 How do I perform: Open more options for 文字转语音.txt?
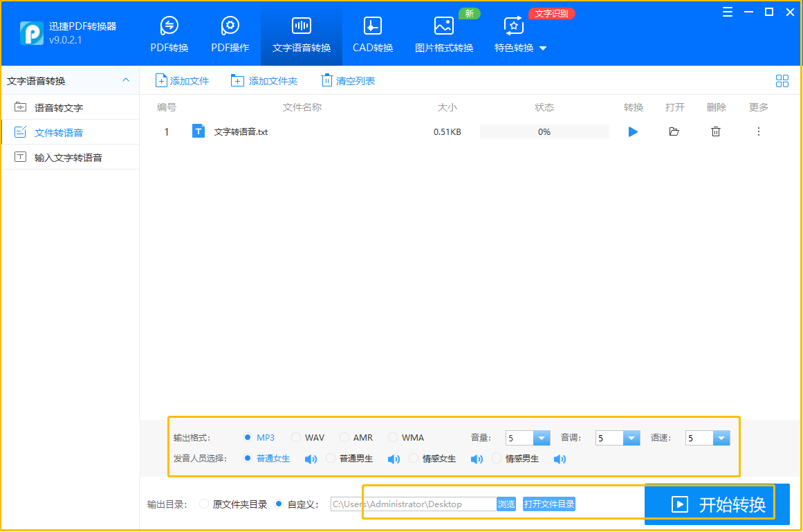click(759, 131)
